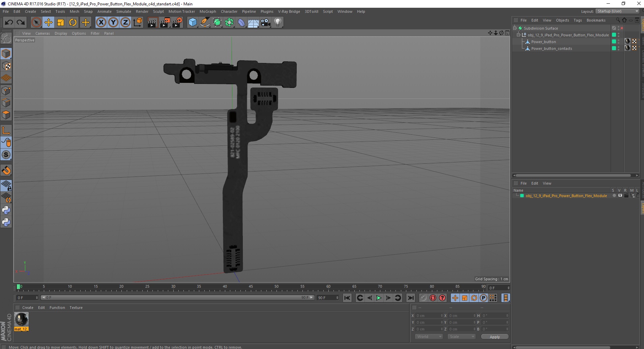Image resolution: width=644 pixels, height=349 pixels.
Task: Jump to animation end
Action: (x=410, y=298)
